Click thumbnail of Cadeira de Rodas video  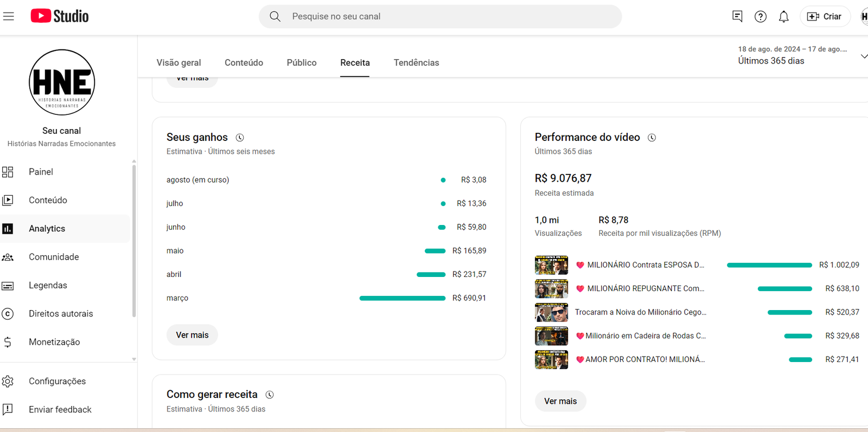click(x=551, y=336)
